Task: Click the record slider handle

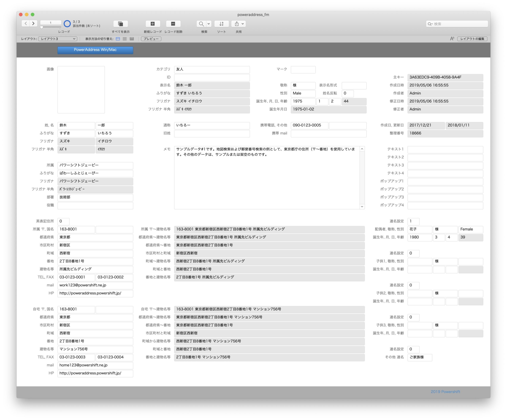Action: (42, 28)
